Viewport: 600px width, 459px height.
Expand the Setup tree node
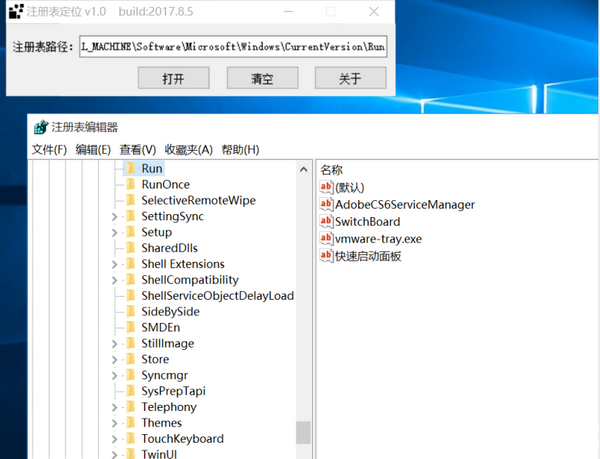(114, 233)
